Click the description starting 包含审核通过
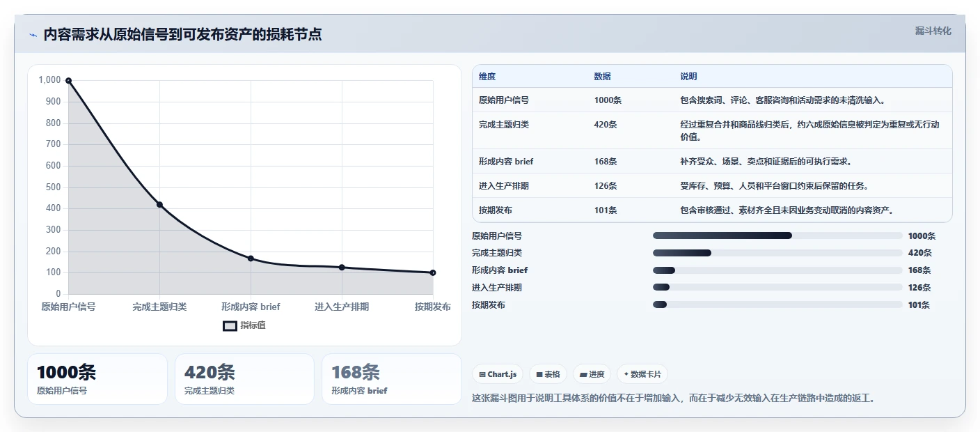The height and width of the screenshot is (432, 980). click(x=787, y=210)
